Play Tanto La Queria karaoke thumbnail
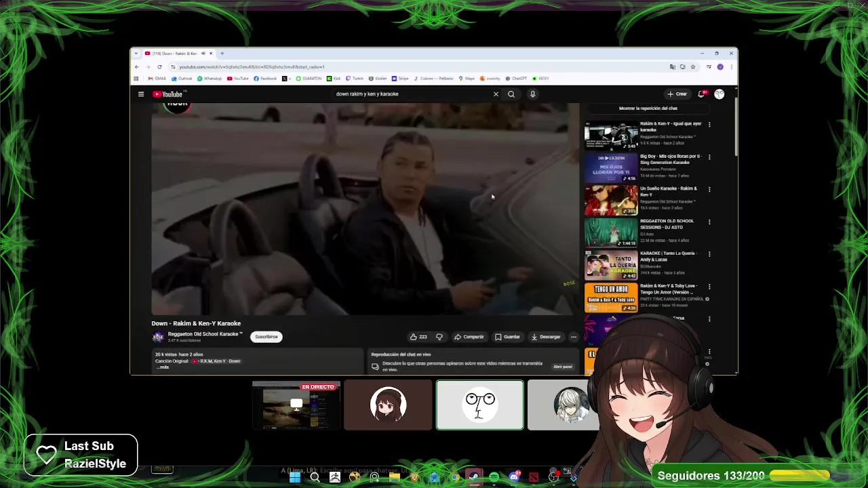868x488 pixels. click(611, 266)
